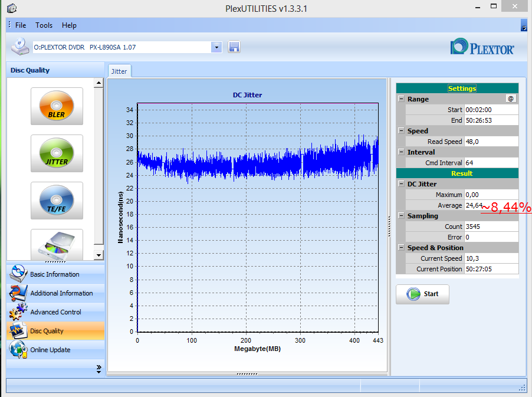Click the Result header
The height and width of the screenshot is (397, 532).
coord(457,173)
